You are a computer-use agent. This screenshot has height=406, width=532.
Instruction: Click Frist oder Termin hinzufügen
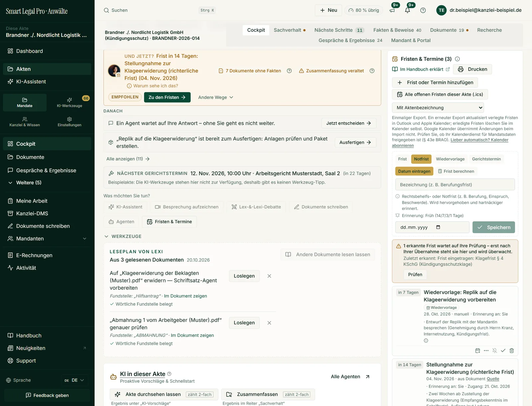[435, 82]
